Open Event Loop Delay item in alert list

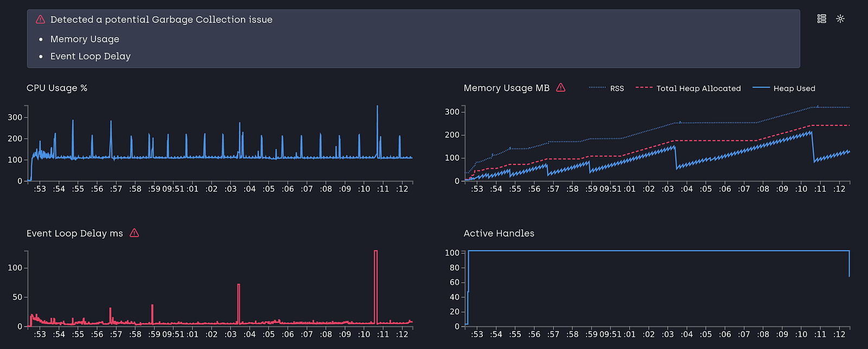click(91, 56)
